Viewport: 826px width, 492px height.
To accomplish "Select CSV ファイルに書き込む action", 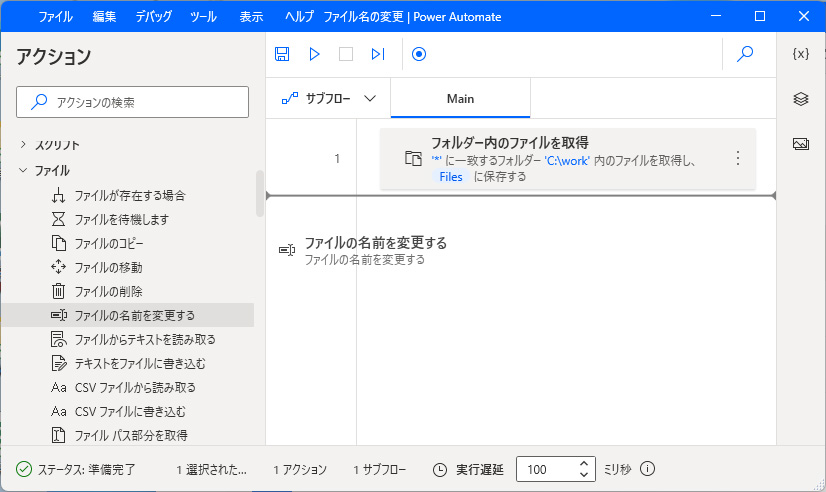I will pos(130,411).
